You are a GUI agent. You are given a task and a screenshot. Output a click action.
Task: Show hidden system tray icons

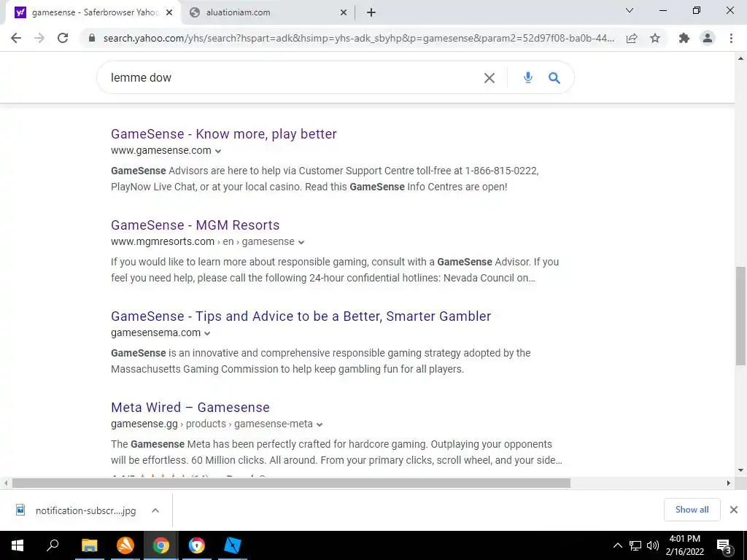click(x=617, y=545)
